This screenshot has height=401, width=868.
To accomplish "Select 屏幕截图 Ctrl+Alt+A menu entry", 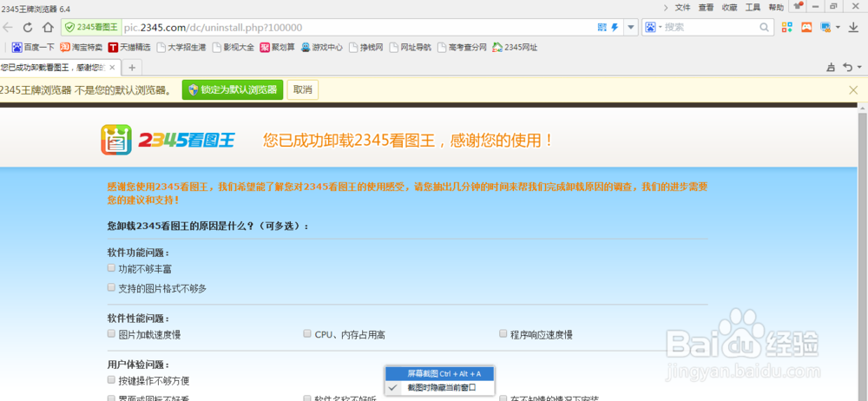I will [x=439, y=374].
